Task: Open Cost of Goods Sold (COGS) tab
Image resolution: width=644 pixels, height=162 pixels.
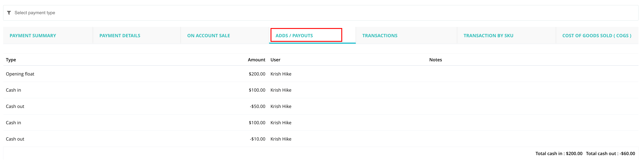Action: coord(597,36)
